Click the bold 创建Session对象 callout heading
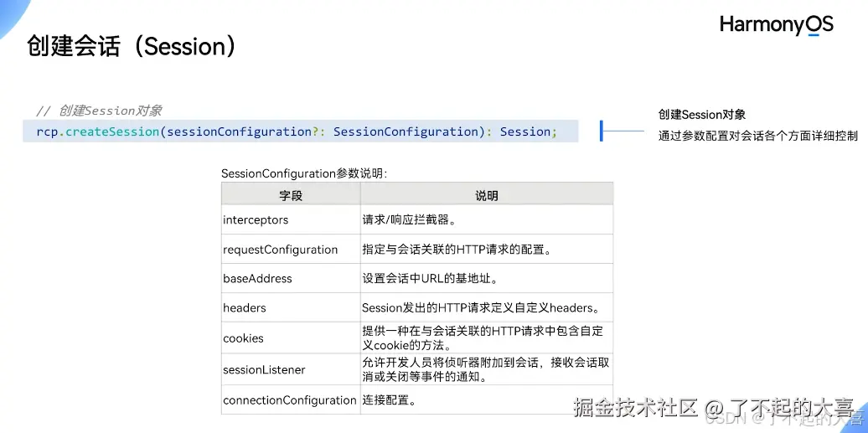868x433 pixels. pos(701,115)
